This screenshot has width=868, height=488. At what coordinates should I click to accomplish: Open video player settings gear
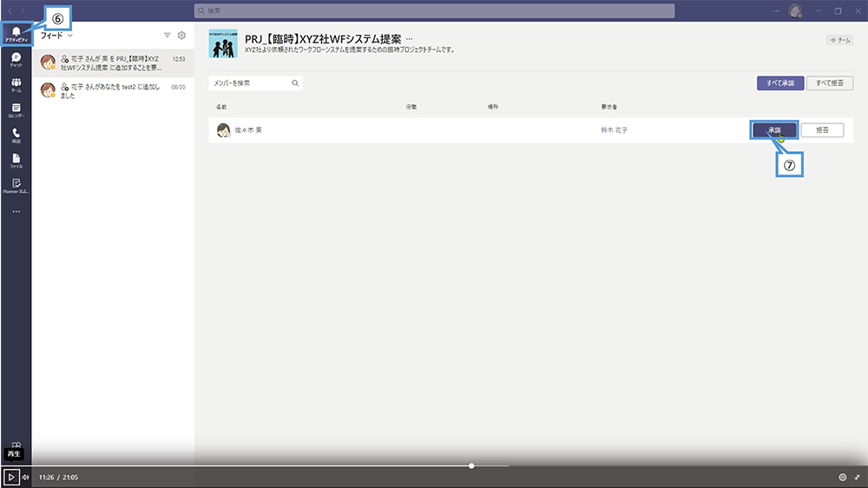coord(843,477)
